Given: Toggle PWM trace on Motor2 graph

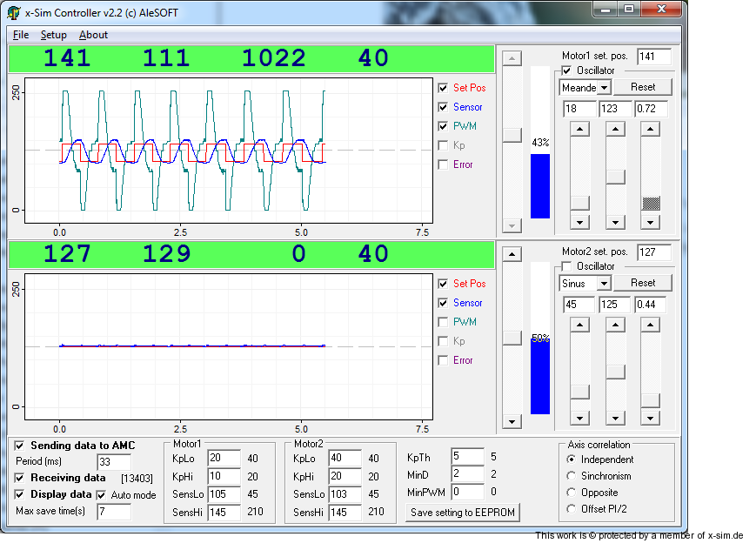Looking at the screenshot, I should point(444,322).
